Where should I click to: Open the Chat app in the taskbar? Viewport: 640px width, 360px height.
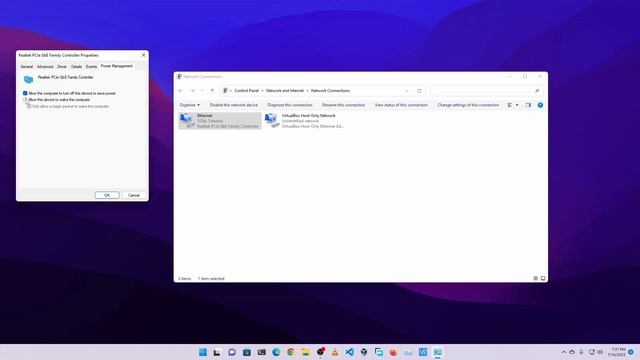(x=232, y=352)
